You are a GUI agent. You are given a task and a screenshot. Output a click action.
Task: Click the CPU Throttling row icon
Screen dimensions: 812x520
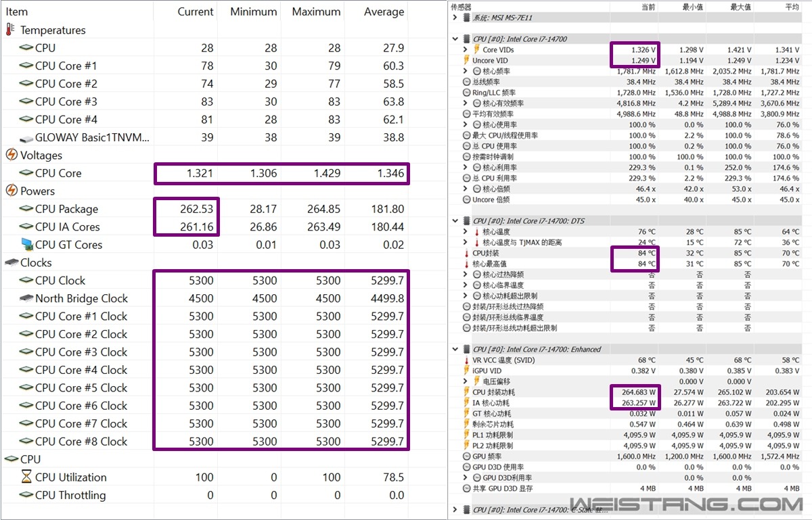(26, 495)
